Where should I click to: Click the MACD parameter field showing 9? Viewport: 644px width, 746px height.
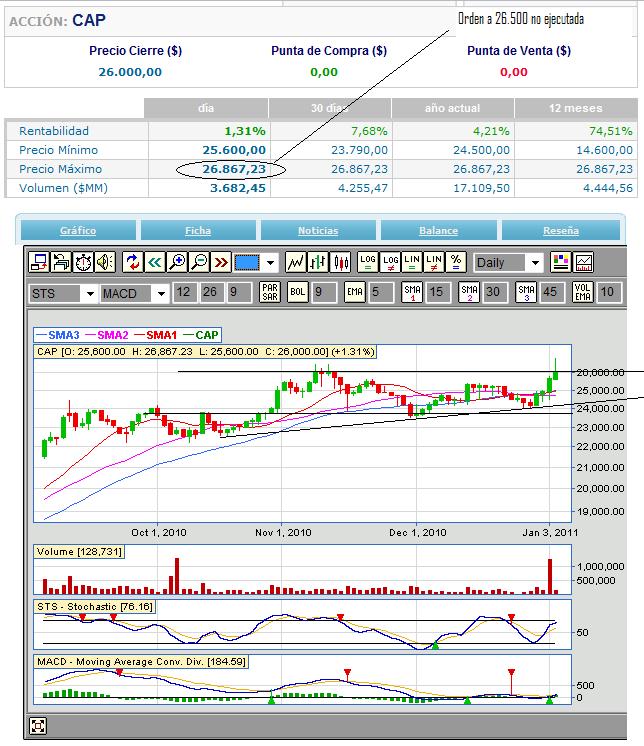[x=239, y=292]
